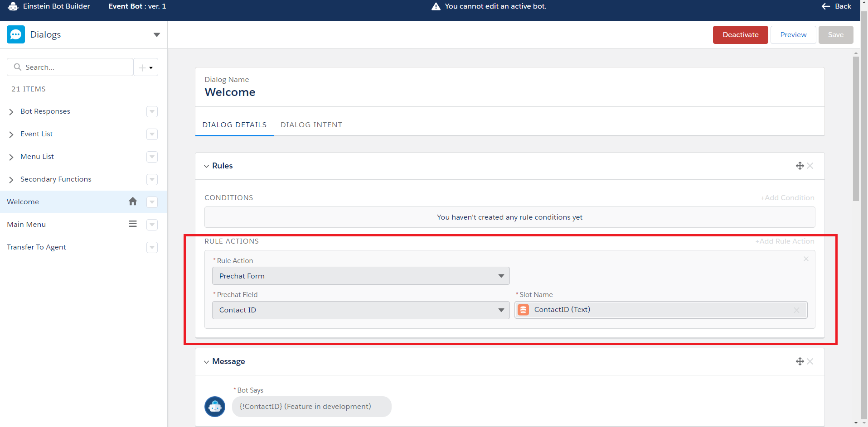Image resolution: width=868 pixels, height=427 pixels.
Task: Click the menu lines icon beside Main Menu
Action: (x=133, y=224)
